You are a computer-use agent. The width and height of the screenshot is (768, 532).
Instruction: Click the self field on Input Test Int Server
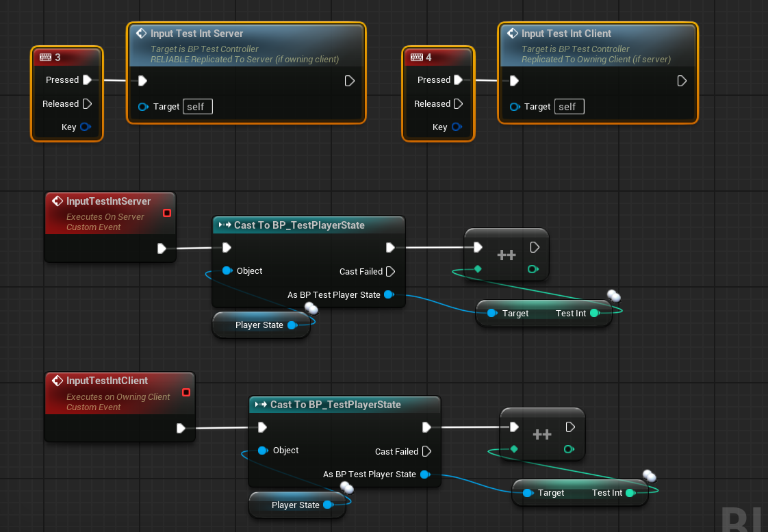pos(198,107)
